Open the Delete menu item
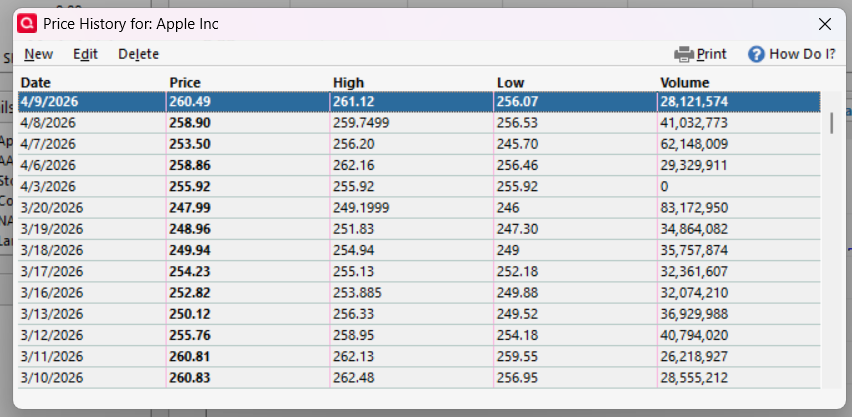 pos(139,54)
